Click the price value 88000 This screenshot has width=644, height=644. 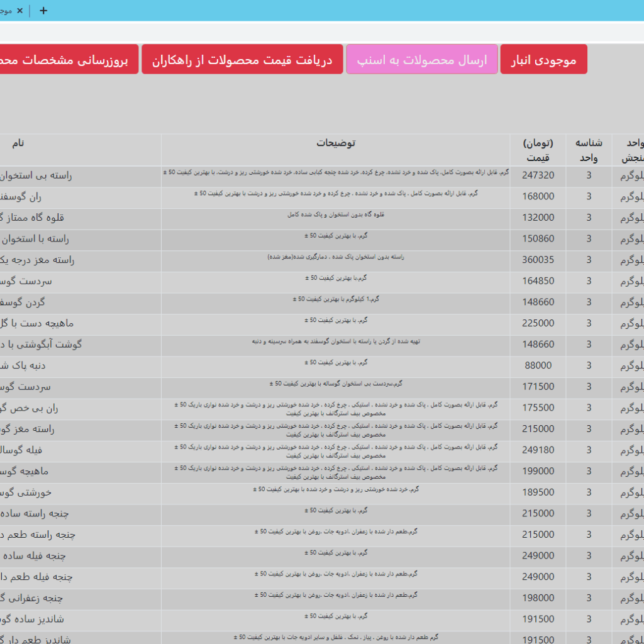[x=538, y=365]
